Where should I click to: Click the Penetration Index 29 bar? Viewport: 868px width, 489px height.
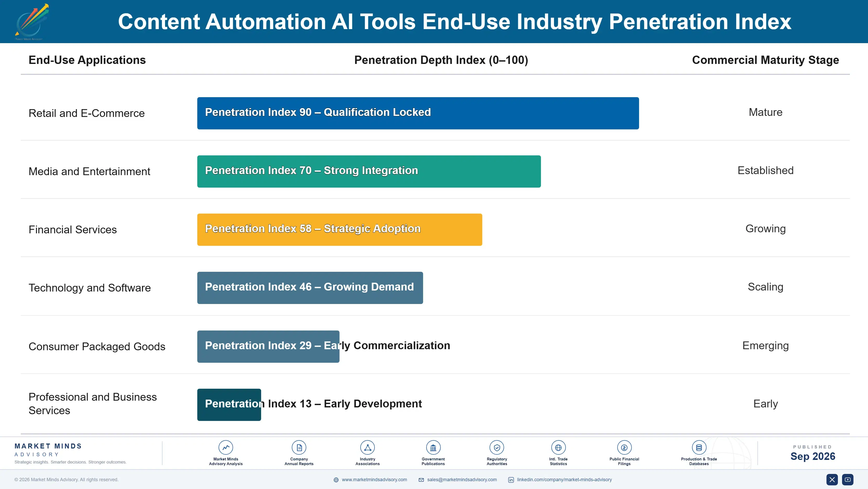click(268, 347)
